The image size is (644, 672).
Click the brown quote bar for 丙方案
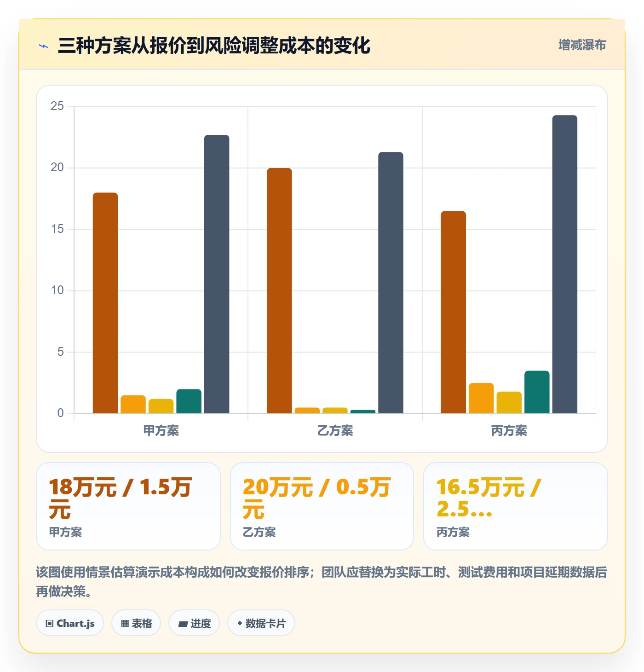(x=453, y=312)
